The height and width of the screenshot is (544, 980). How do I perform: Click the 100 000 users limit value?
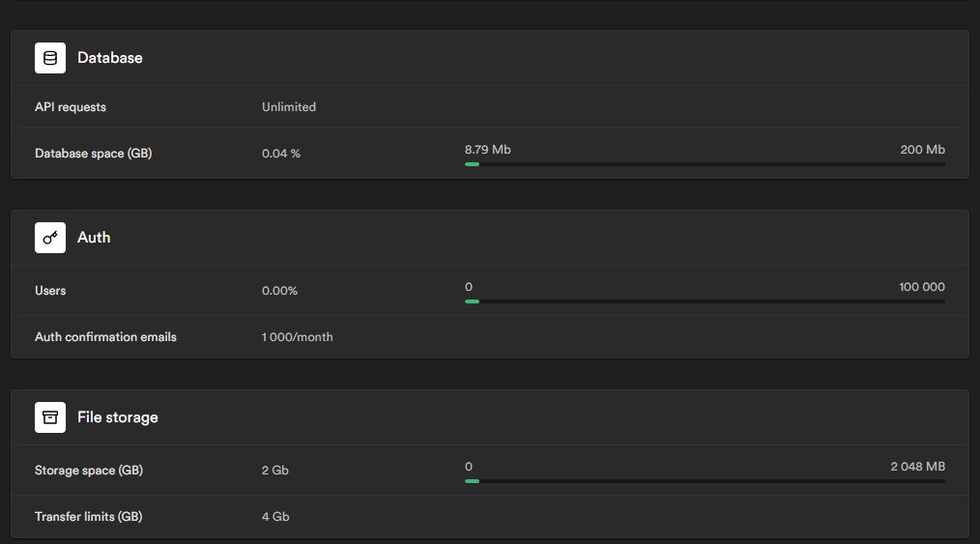coord(922,287)
